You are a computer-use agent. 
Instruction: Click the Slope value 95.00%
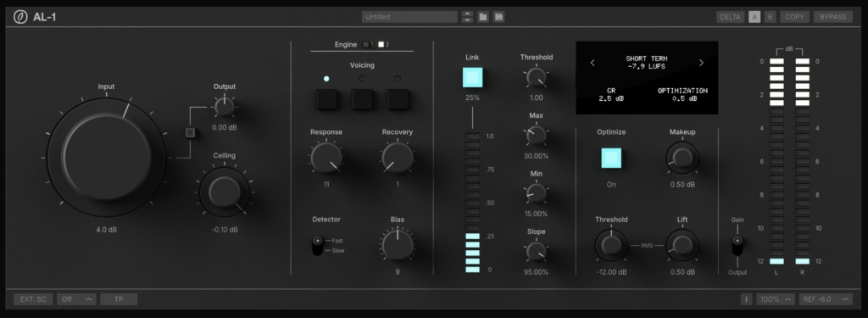pos(536,272)
